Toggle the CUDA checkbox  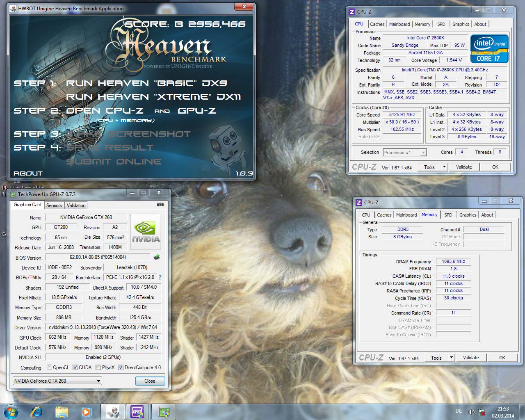pyautogui.click(x=75, y=367)
